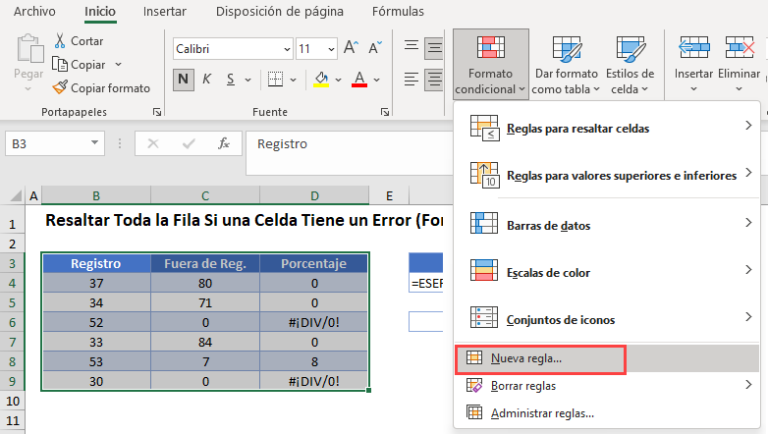Open the Calibri font name dropdown

pos(287,49)
